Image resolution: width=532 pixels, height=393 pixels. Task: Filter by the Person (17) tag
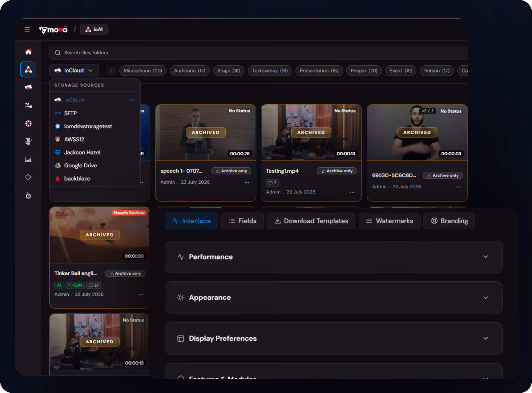click(437, 71)
